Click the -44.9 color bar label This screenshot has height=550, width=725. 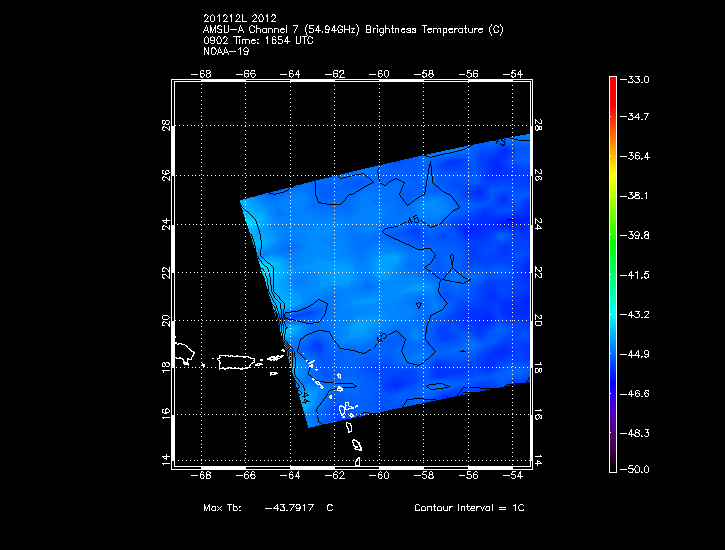click(634, 354)
